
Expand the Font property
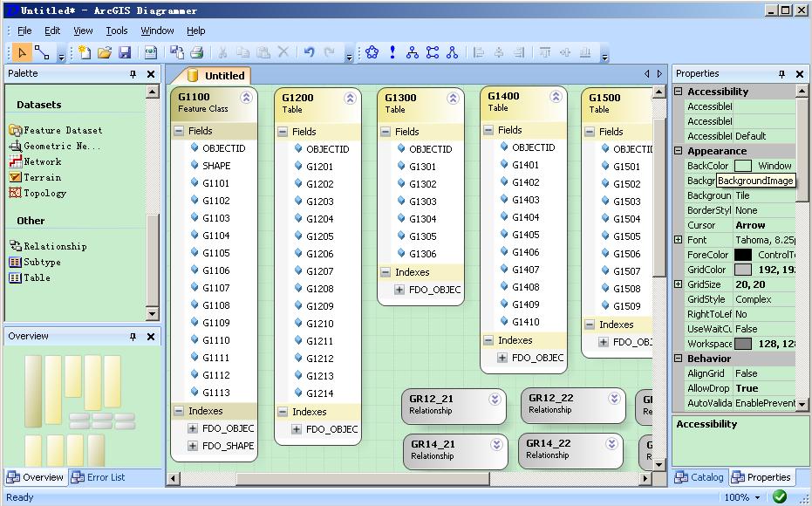pyautogui.click(x=678, y=240)
